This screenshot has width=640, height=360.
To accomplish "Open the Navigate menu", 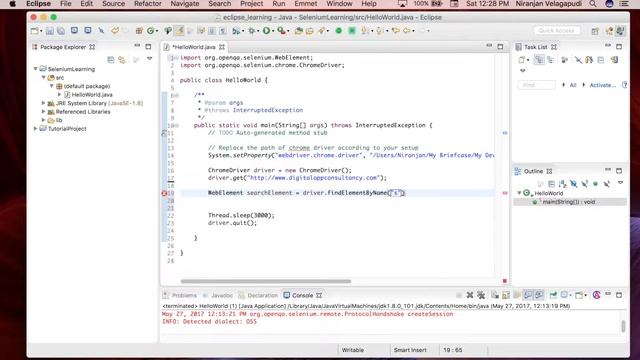I will point(185,4).
